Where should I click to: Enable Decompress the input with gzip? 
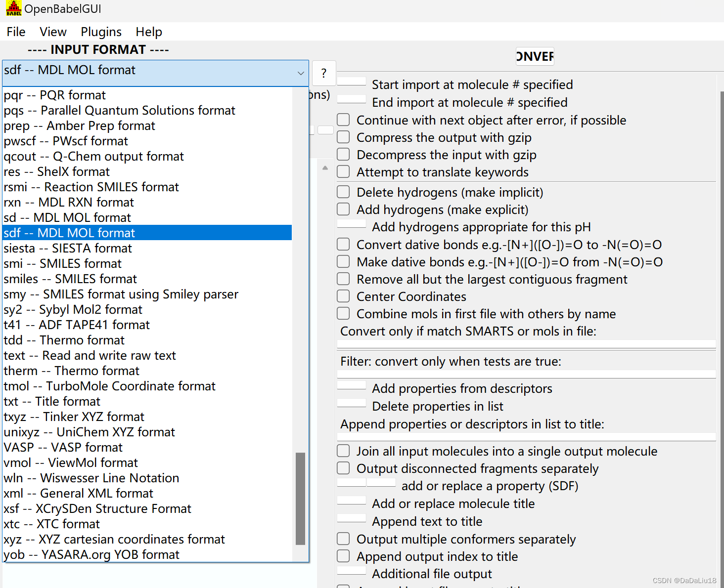coord(343,154)
